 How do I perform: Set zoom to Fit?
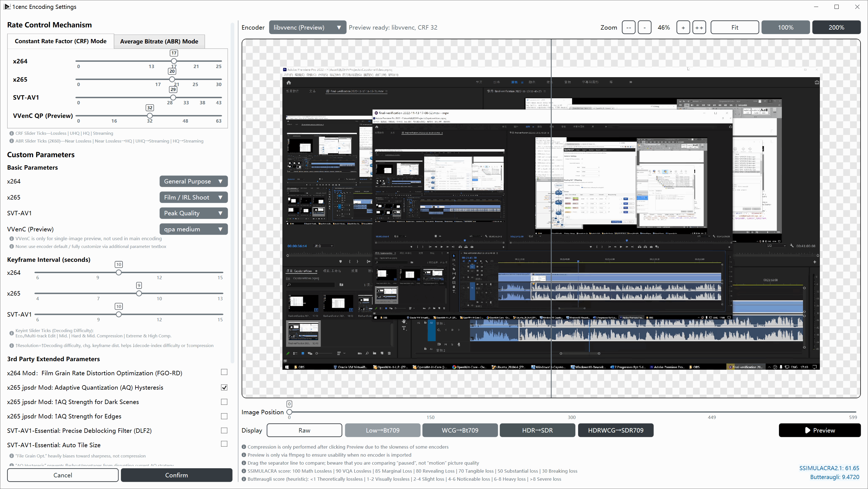tap(735, 27)
